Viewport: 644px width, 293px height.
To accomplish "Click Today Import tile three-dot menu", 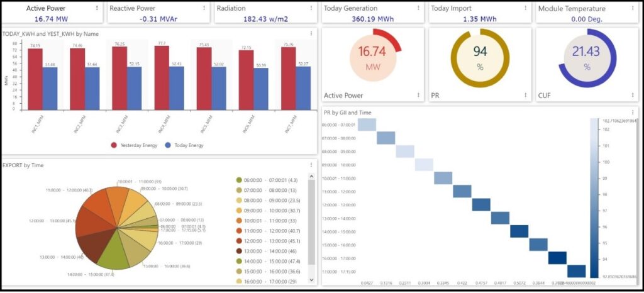I will tap(526, 8).
